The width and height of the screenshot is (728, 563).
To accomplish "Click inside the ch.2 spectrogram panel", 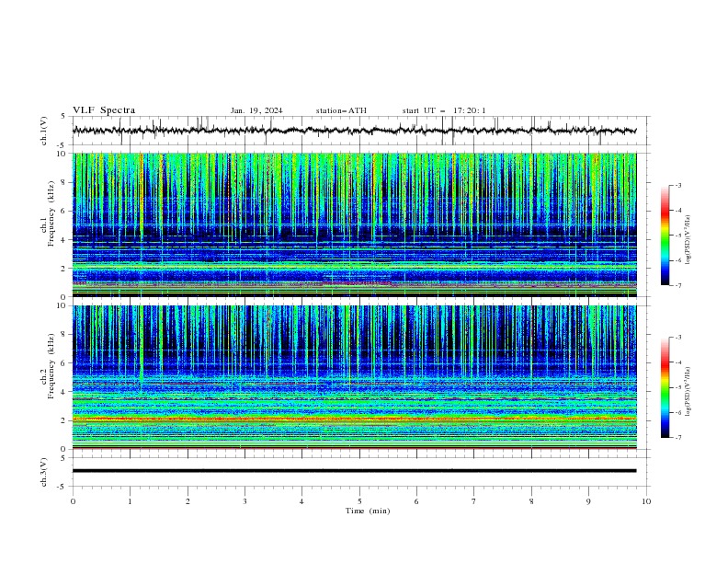I will 354,377.
